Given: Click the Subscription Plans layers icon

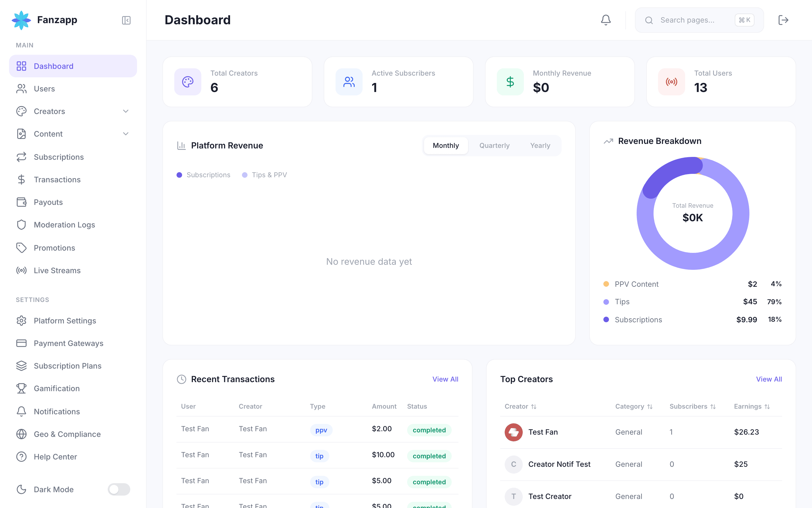Looking at the screenshot, I should point(21,366).
